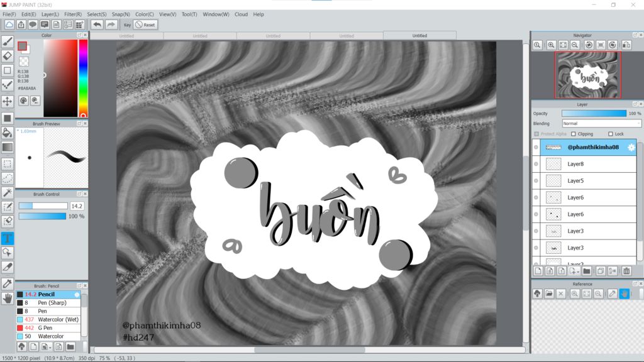Toggle visibility of @phamthikimha08 layer

click(536, 147)
